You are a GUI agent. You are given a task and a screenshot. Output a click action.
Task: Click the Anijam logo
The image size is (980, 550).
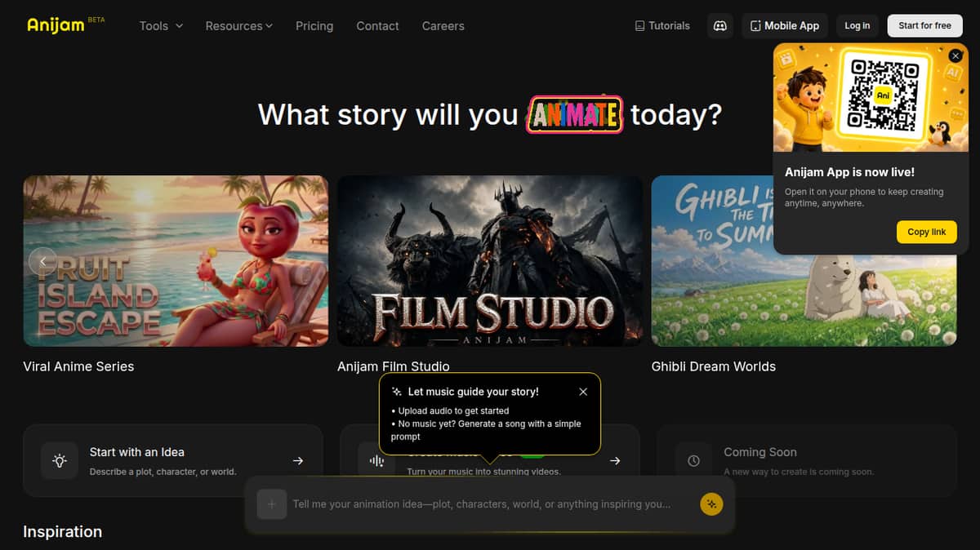[56, 25]
